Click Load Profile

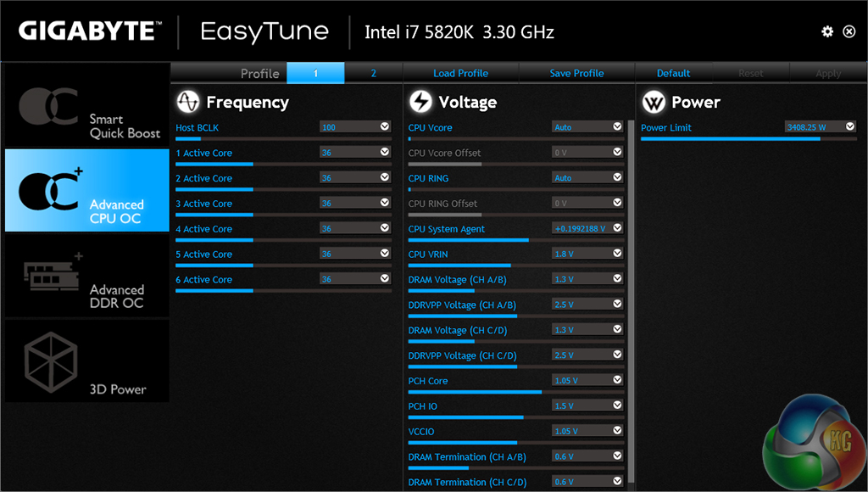[x=460, y=73]
